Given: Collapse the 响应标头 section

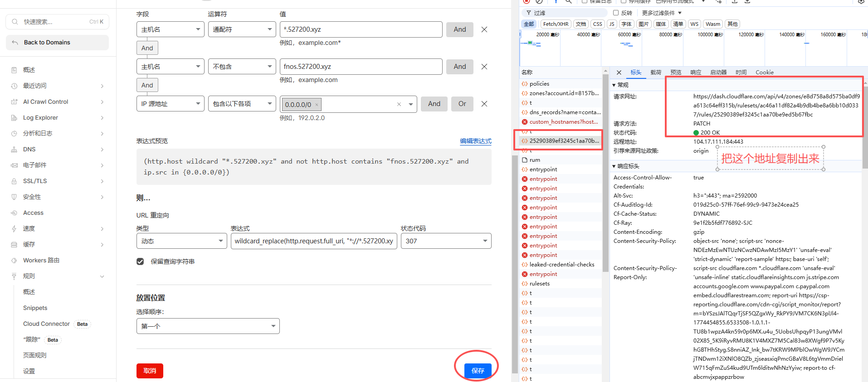Looking at the screenshot, I should click(614, 166).
